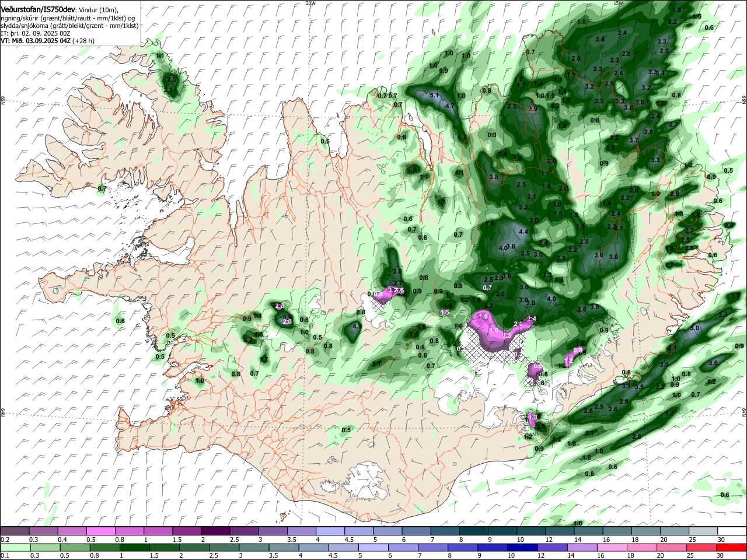Select the 'IT: þri. 02. 09. 2025 00Z' line
Image resolution: width=747 pixels, height=560 pixels.
37,33
